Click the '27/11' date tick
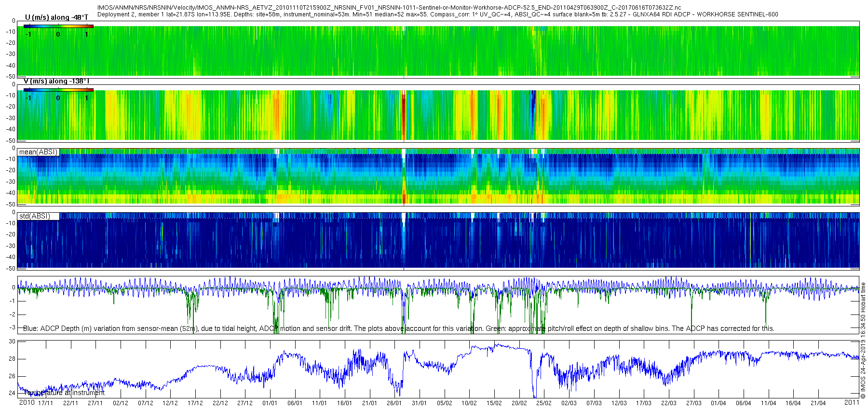This screenshot has height=410, width=868. [95, 403]
